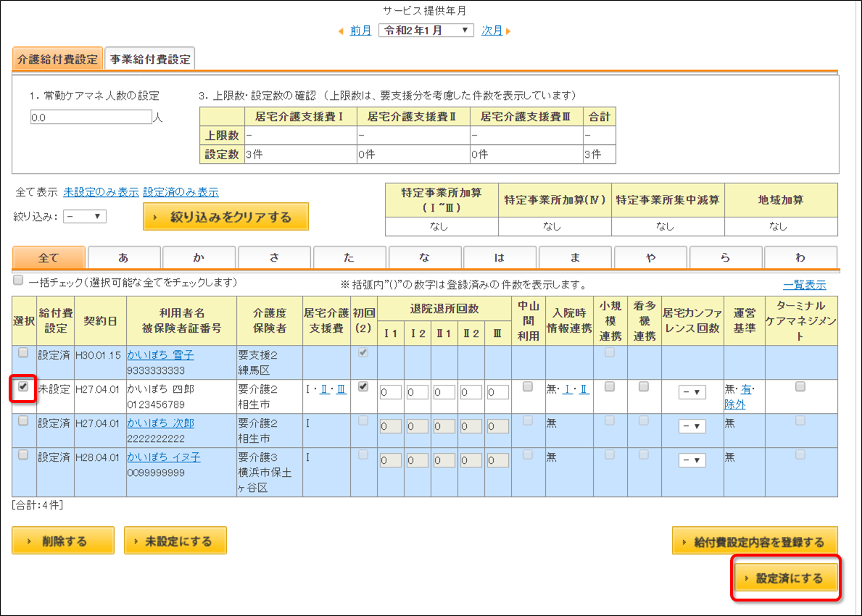This screenshot has height=616, width=862.
Task: Toggle 看多機連携 checkbox in 四郎 row
Action: (644, 387)
